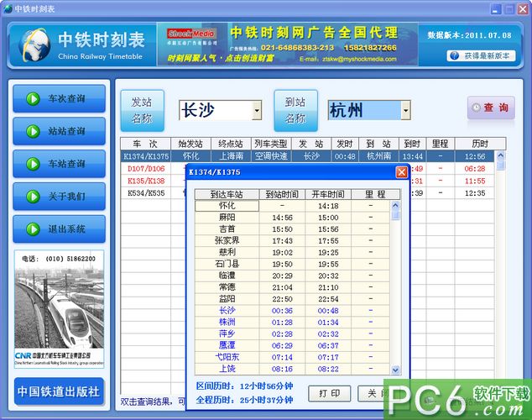Screen dimensions: 532x420
Task: Click help icon on 获得最新版本 button
Action: [x=455, y=55]
